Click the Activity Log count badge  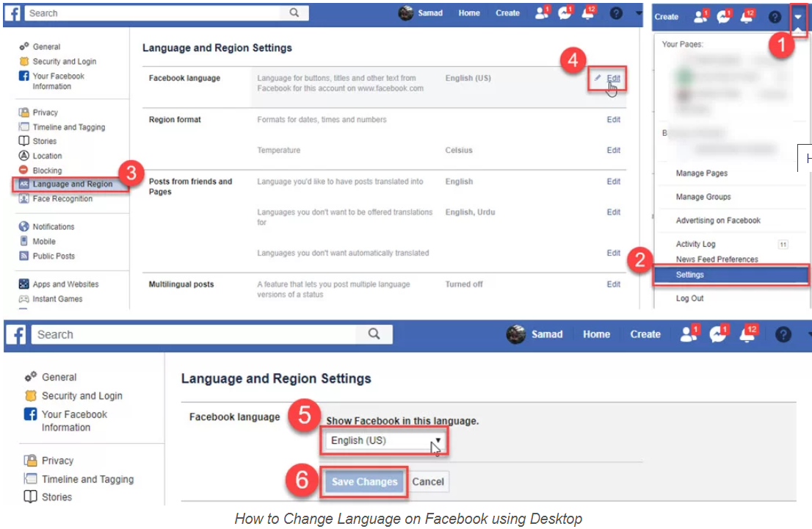point(783,244)
